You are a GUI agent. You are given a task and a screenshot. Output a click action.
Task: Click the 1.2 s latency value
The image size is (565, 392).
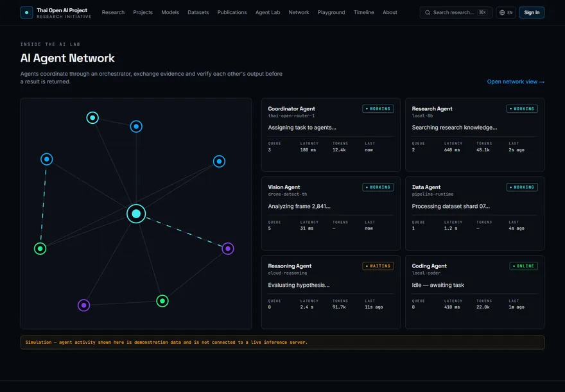tap(451, 228)
